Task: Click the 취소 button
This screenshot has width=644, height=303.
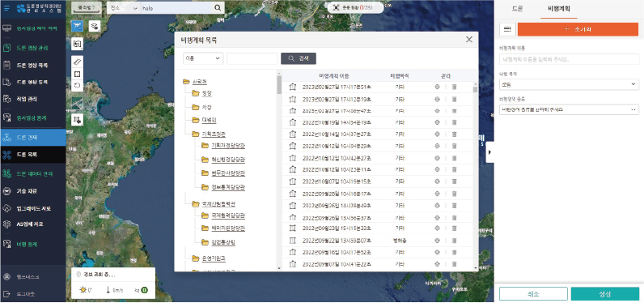Action: [533, 294]
